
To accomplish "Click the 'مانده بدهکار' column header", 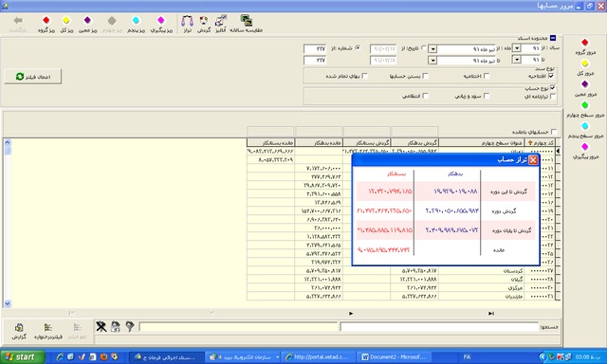I will tap(319, 143).
